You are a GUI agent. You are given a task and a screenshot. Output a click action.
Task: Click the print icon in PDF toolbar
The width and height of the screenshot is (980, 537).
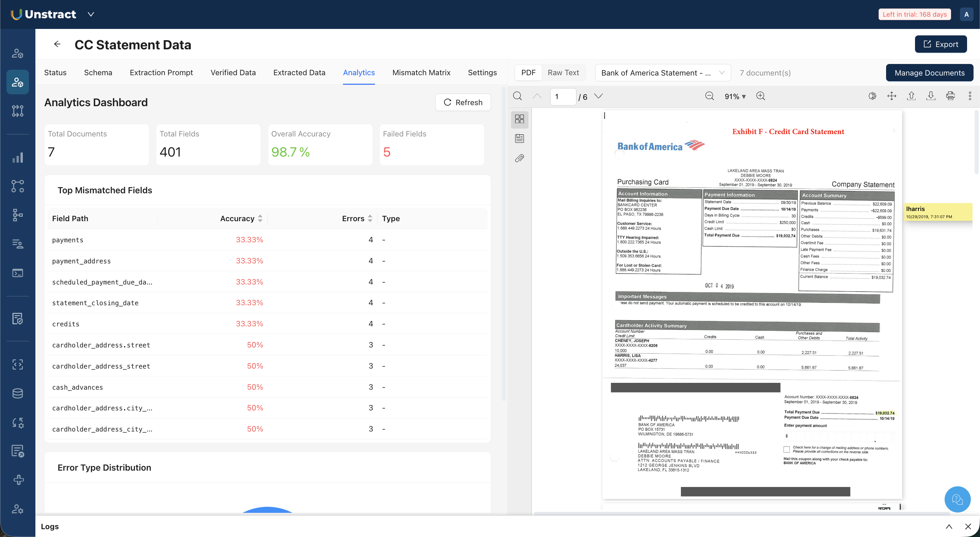950,96
